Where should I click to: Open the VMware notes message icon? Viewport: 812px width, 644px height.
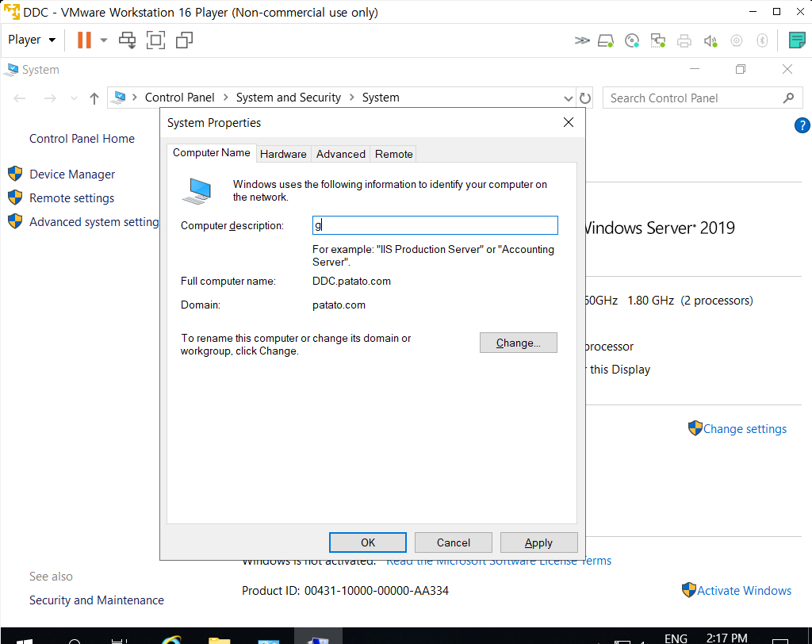796,40
